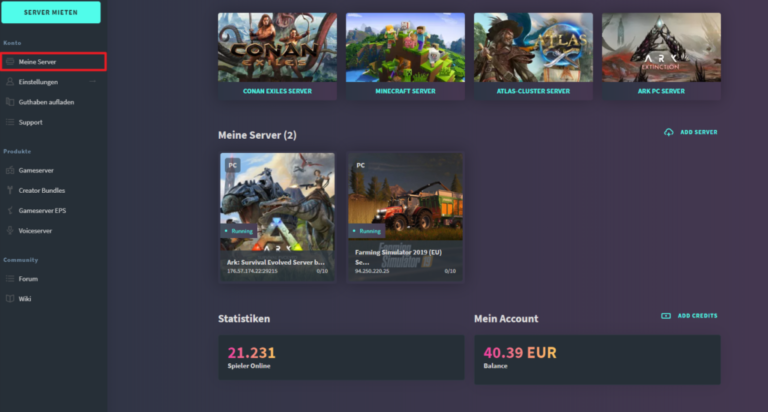Click the Gameserver controller icon
Screen dimensions: 768x412
point(10,170)
